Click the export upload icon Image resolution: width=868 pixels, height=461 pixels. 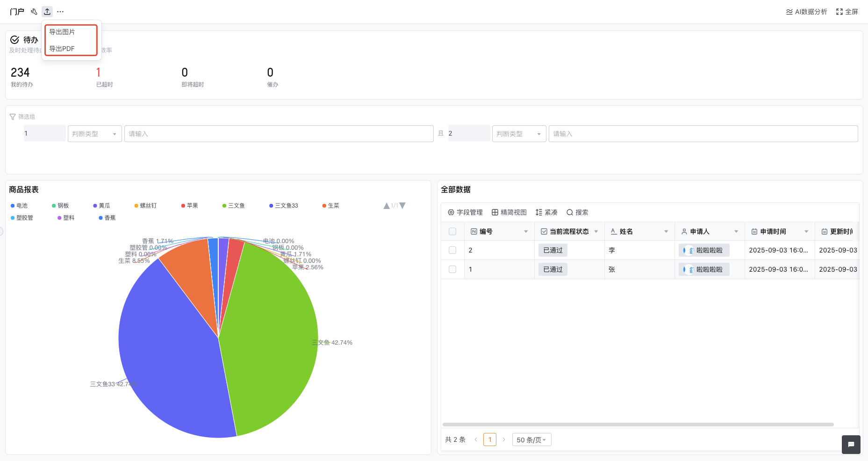47,12
